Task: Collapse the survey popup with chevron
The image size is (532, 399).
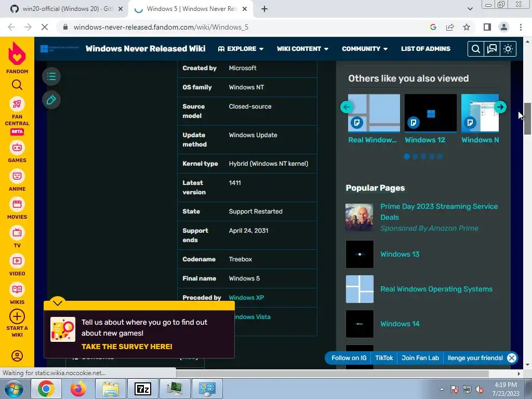Action: (58, 303)
